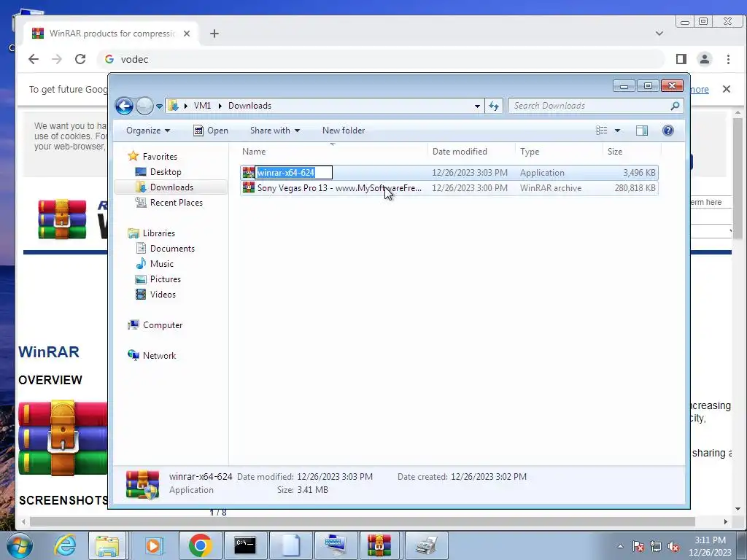Viewport: 747px width, 560px height.
Task: Open the Documents library
Action: [x=172, y=249]
